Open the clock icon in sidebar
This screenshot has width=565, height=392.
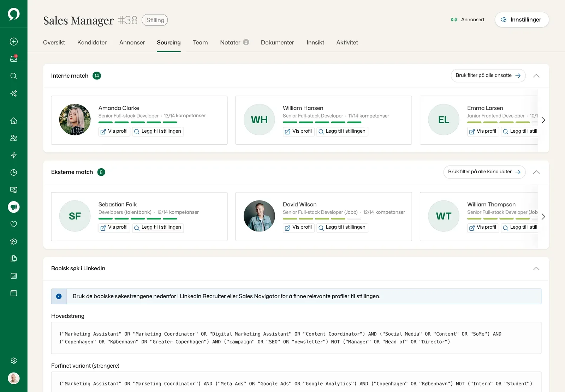point(14,173)
